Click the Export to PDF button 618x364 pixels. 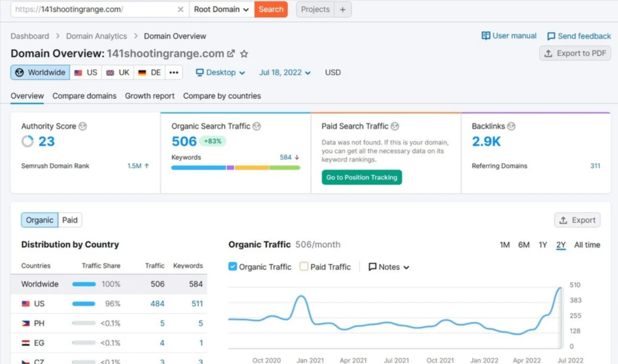click(575, 54)
